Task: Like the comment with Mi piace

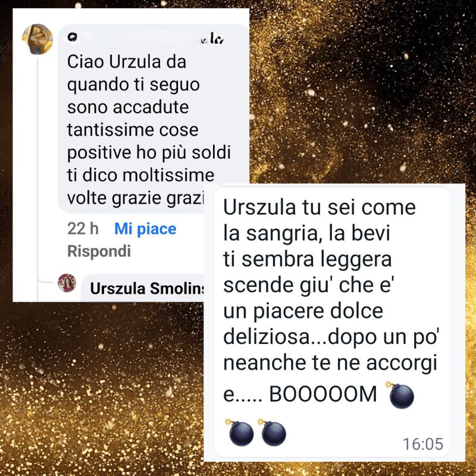Action: point(145,228)
